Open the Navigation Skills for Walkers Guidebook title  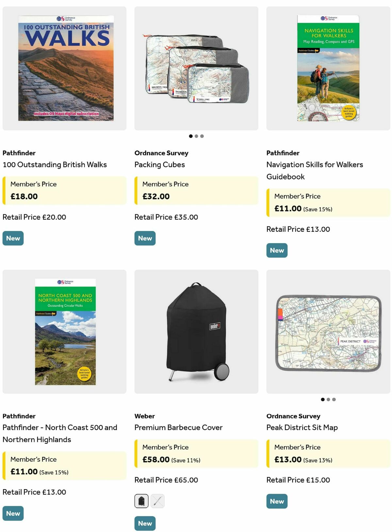pos(315,170)
